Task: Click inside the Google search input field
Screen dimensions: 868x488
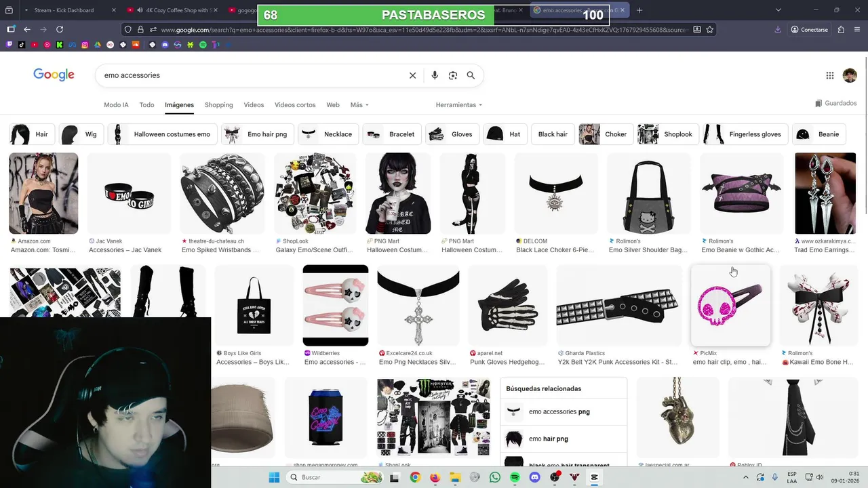Action: point(254,75)
